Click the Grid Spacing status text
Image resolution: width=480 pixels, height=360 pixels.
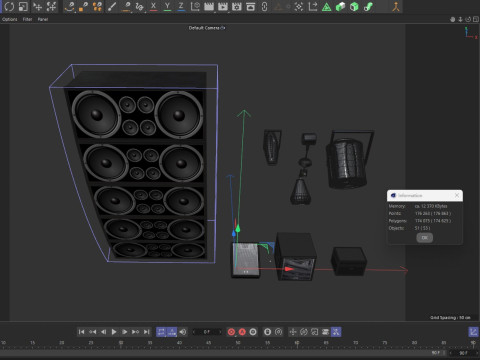coord(450,318)
